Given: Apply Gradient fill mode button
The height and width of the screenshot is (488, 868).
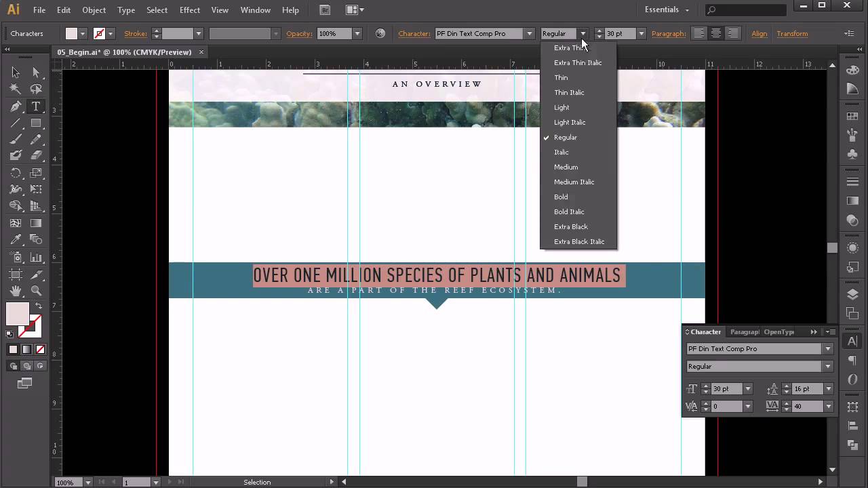Looking at the screenshot, I should 26,350.
